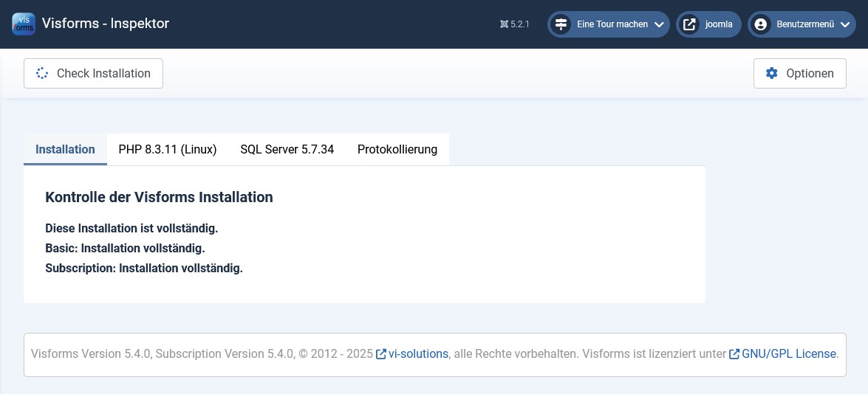Switch to the Protokollierung tab
This screenshot has width=868, height=394.
point(397,149)
